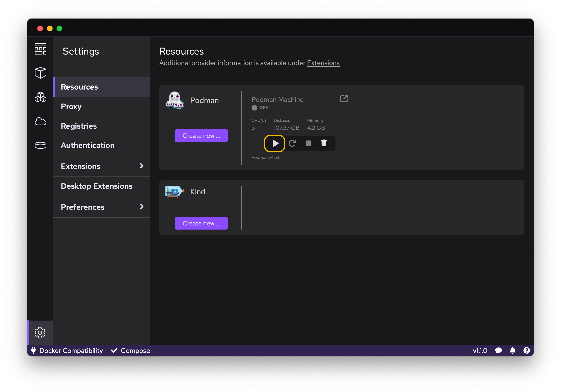Click the Create new Podman machine button
Viewport: 561px width, 392px height.
pyautogui.click(x=201, y=135)
